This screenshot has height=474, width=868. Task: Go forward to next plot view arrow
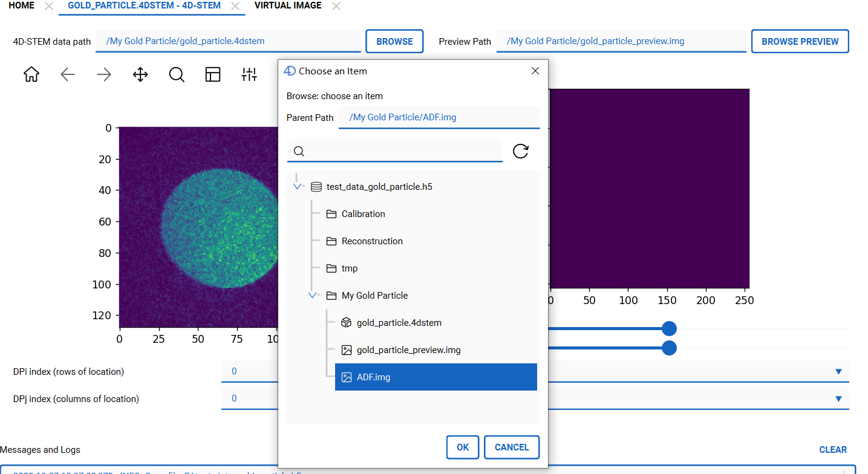104,75
